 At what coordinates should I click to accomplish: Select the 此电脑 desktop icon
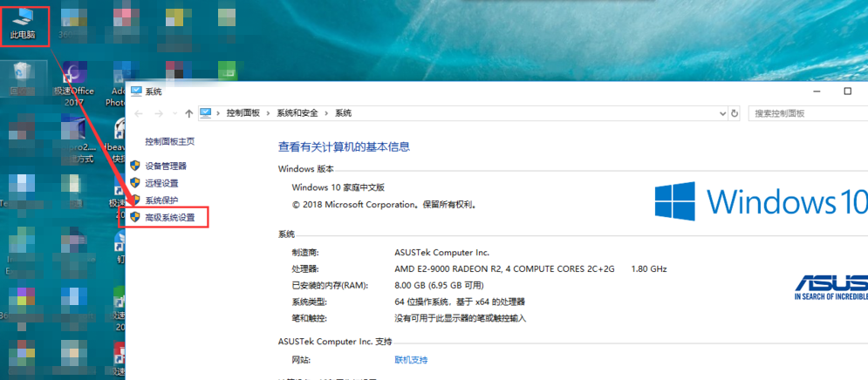[24, 25]
